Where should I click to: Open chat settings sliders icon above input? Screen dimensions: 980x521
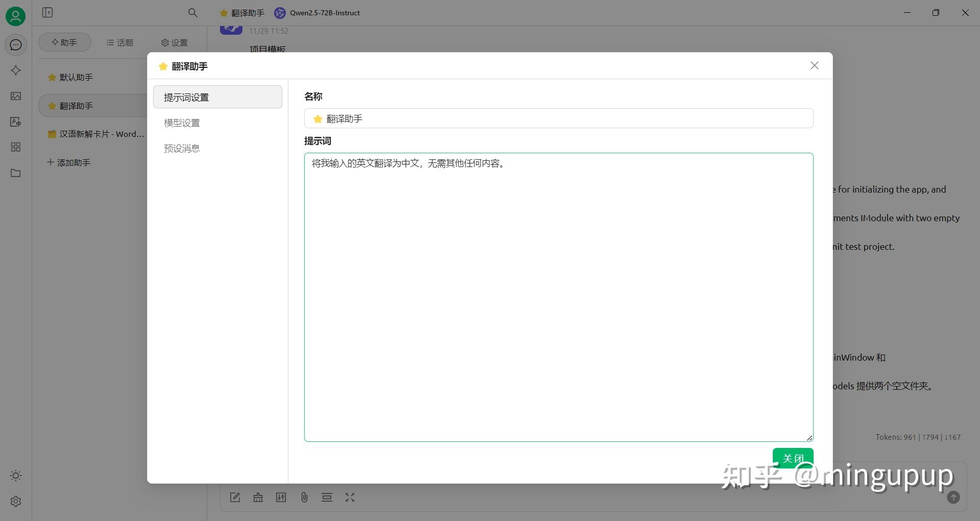281,497
